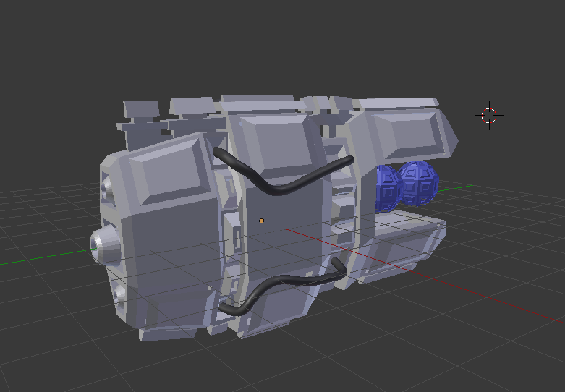The image size is (565, 392).
Task: Click the grid floor in bottom-right corner
Action: click(x=506, y=354)
